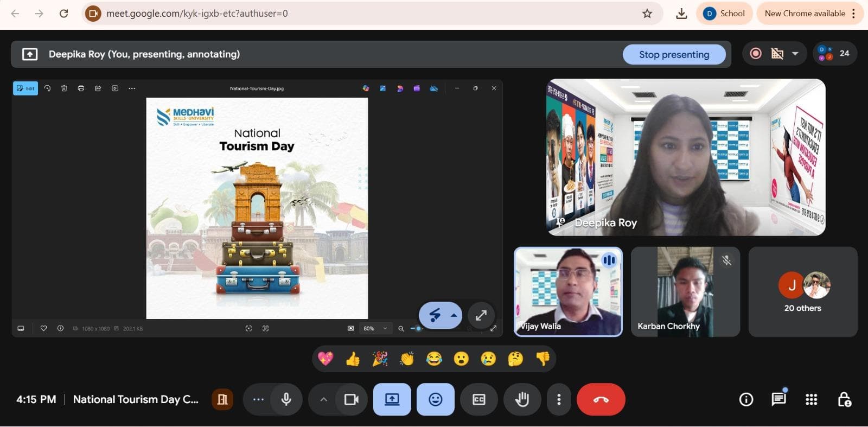The image size is (868, 427).
Task: Send the thumbs up reaction
Action: click(353, 359)
